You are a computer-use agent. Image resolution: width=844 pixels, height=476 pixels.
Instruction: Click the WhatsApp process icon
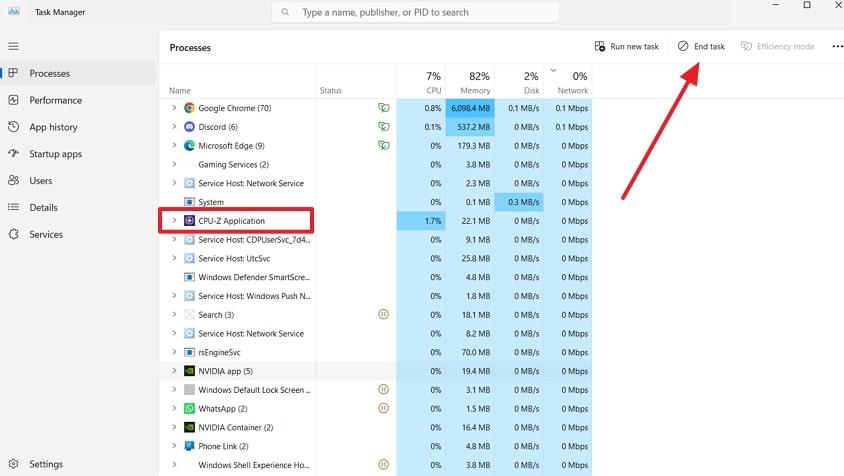point(189,409)
